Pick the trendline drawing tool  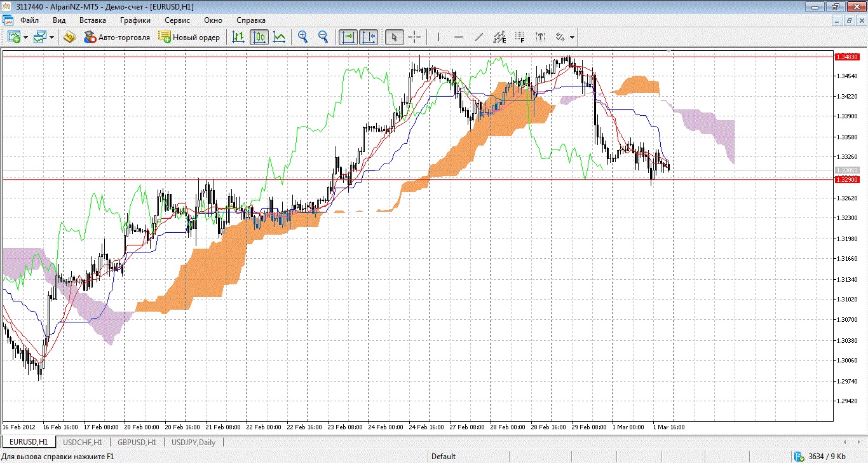coord(479,37)
